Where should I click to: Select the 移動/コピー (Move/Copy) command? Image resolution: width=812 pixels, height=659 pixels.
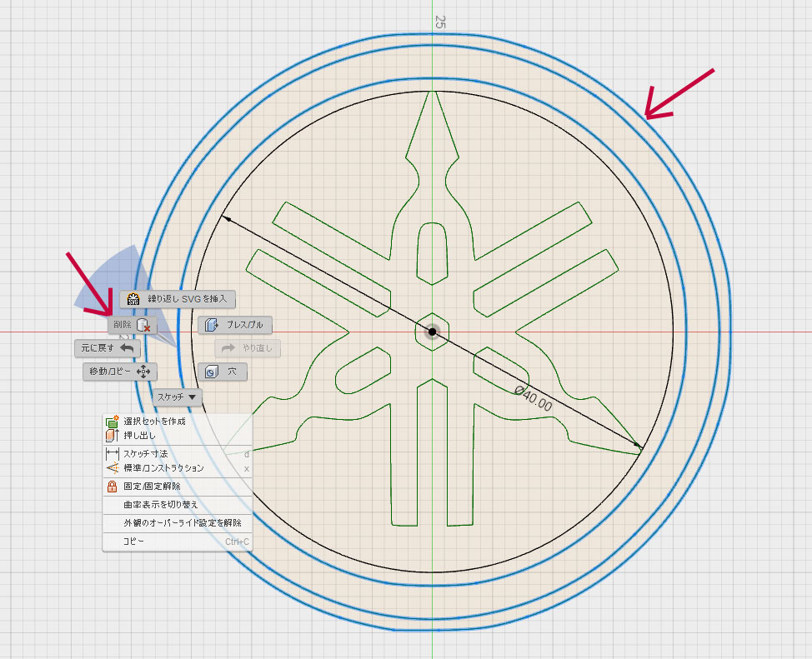pyautogui.click(x=118, y=372)
